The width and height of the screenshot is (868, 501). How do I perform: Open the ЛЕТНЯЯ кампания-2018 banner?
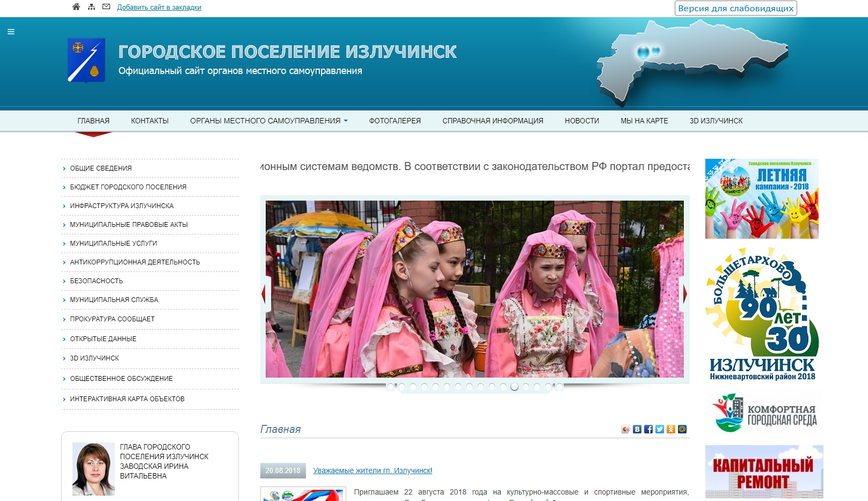pos(762,198)
